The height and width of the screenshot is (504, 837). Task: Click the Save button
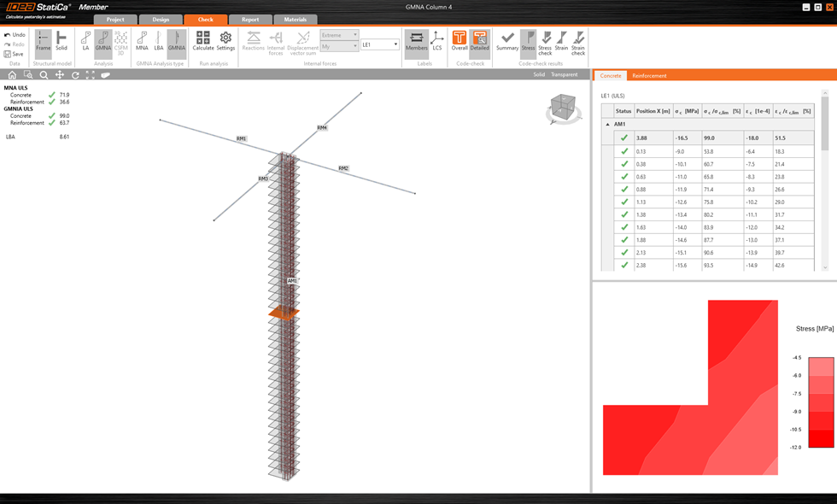(x=14, y=54)
